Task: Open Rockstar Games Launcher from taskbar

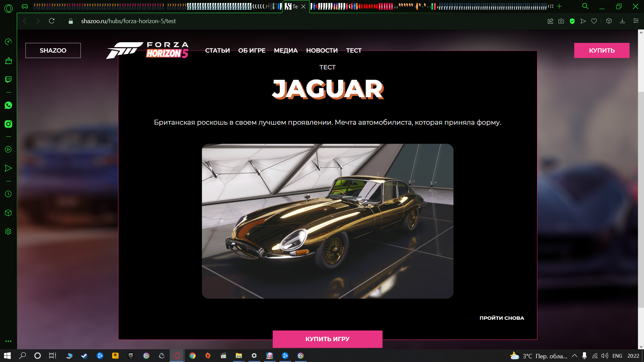Action: (115, 356)
